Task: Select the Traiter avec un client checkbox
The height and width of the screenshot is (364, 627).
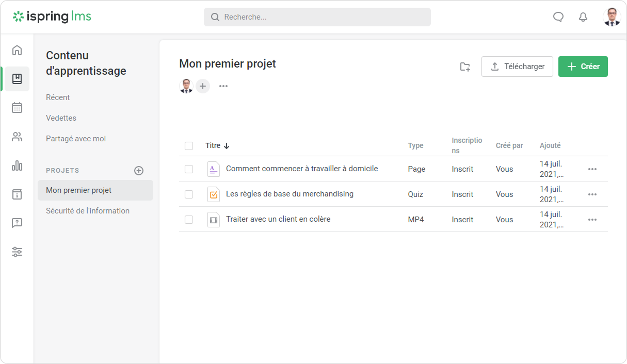Action: (189, 220)
